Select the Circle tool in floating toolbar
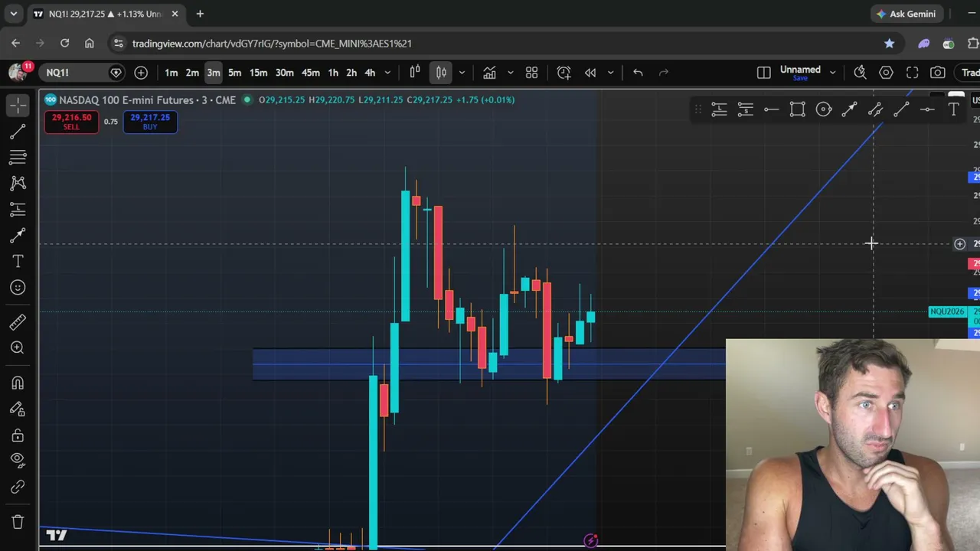980x551 pixels. click(x=823, y=110)
